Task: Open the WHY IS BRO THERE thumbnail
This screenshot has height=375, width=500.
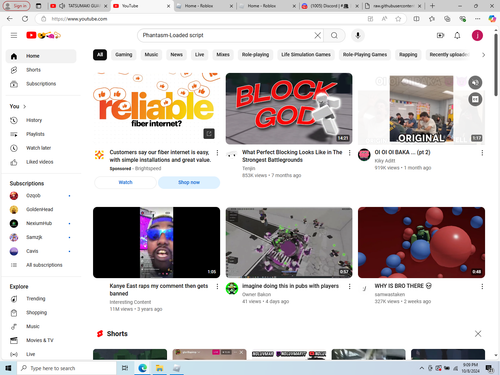Action: [421, 242]
